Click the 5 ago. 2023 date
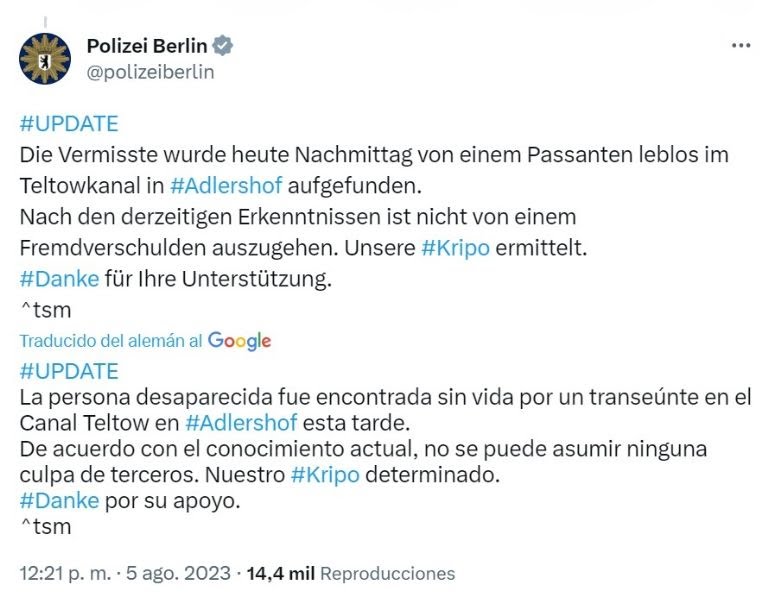This screenshot has height=603, width=768. coord(178,574)
